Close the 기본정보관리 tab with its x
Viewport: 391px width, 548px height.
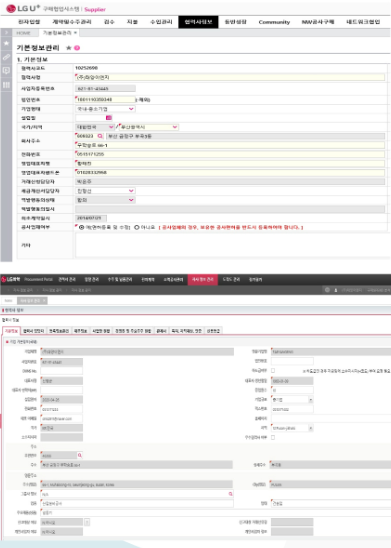pyautogui.click(x=75, y=33)
